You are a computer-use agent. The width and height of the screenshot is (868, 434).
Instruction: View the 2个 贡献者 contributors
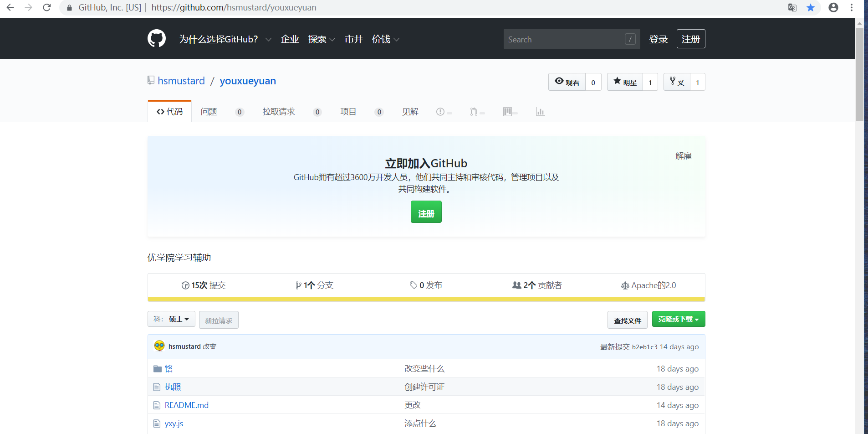(537, 285)
